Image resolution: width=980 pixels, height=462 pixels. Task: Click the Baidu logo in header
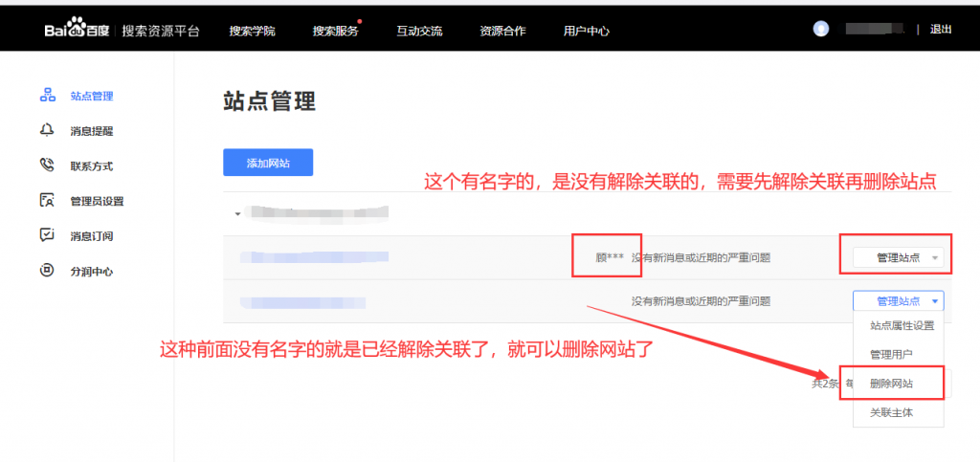(77, 30)
